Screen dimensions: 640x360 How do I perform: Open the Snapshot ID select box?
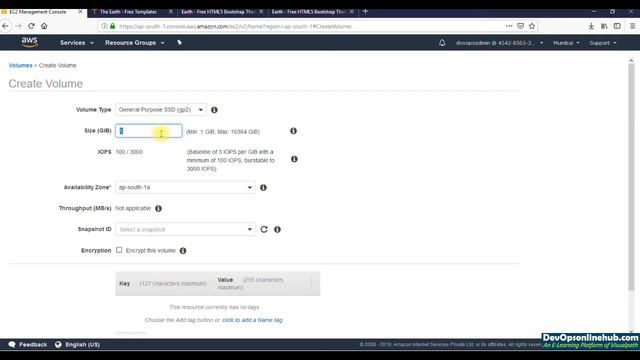click(185, 229)
